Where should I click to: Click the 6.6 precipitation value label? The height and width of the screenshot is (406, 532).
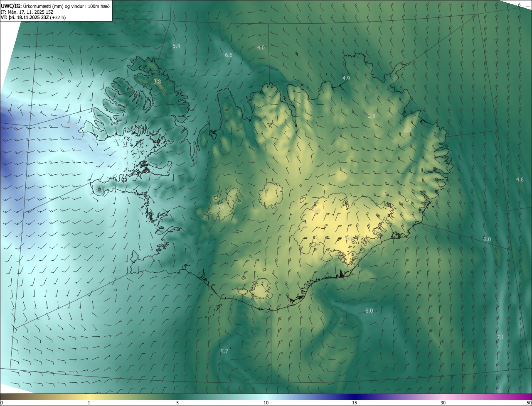(229, 55)
